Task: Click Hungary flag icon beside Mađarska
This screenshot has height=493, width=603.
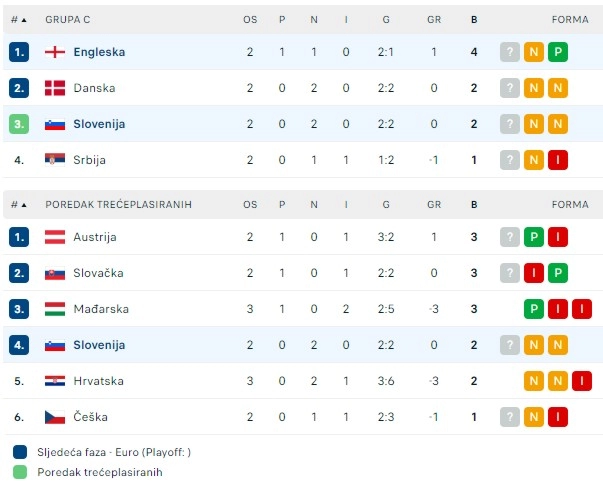Action: 55,309
